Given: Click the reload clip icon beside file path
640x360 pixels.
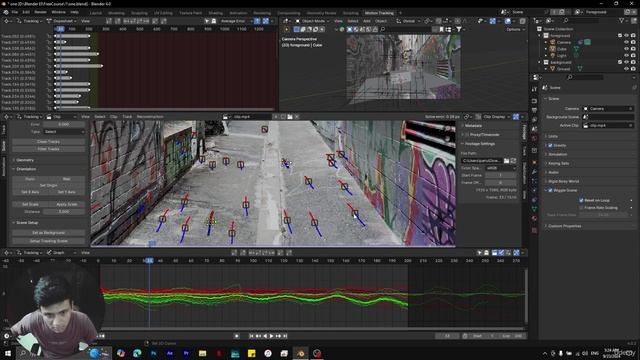Looking at the screenshot, I should coord(513,161).
